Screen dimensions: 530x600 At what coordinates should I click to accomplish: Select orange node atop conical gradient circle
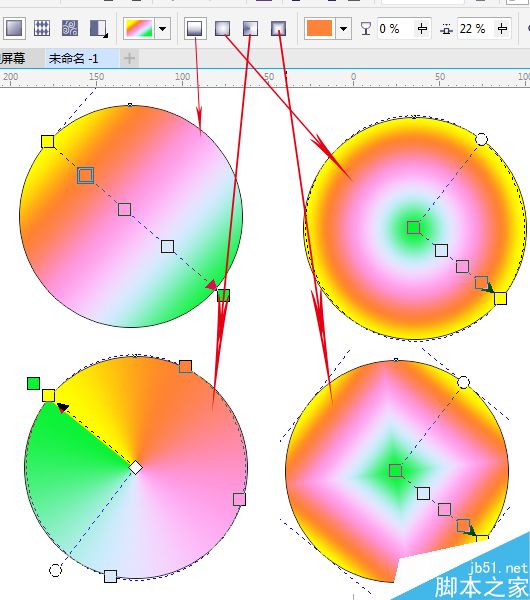point(185,367)
